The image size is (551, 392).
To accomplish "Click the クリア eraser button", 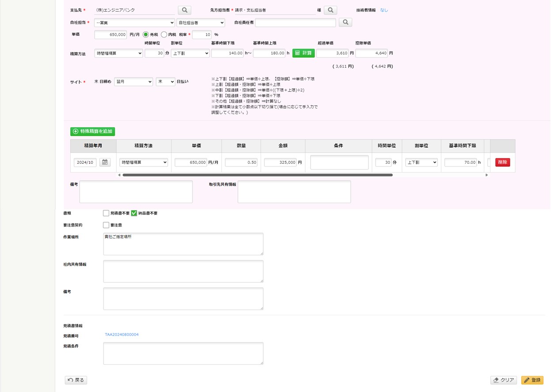I will pyautogui.click(x=503, y=380).
